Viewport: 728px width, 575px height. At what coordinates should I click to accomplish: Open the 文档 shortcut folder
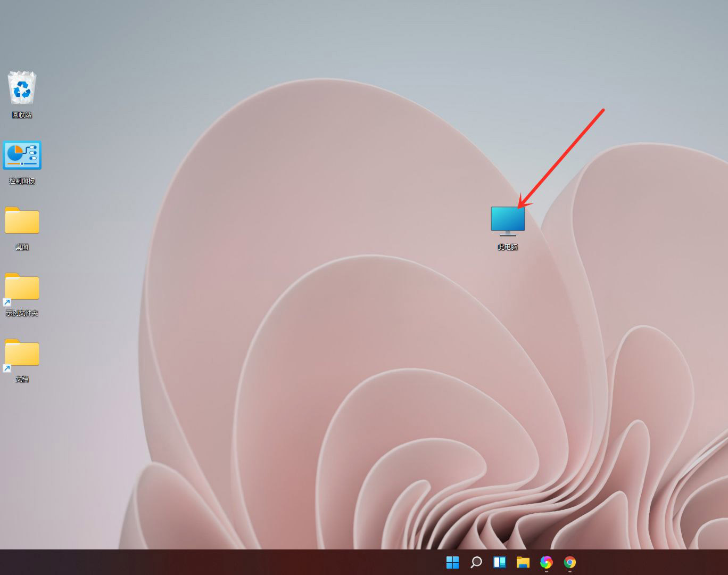pos(22,352)
